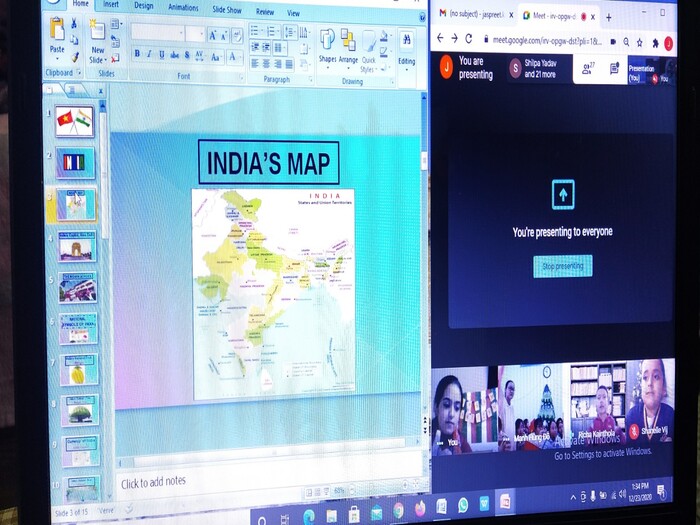The image size is (700, 525).
Task: Toggle underline formatting
Action: (x=162, y=55)
